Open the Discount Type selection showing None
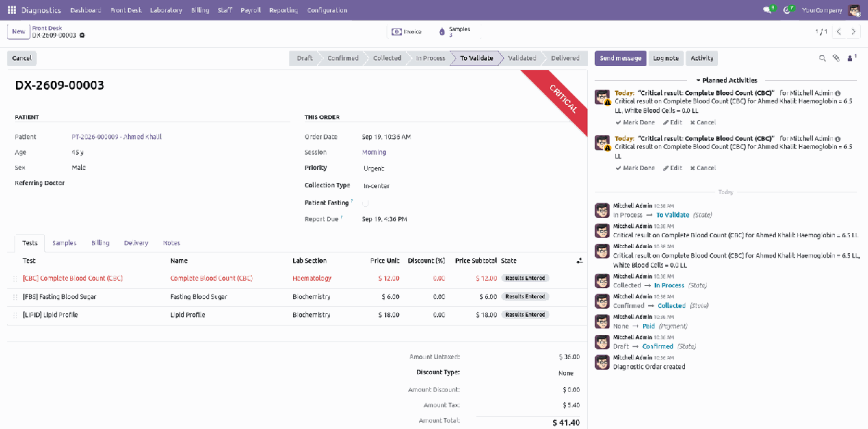This screenshot has height=429, width=868. (x=565, y=373)
